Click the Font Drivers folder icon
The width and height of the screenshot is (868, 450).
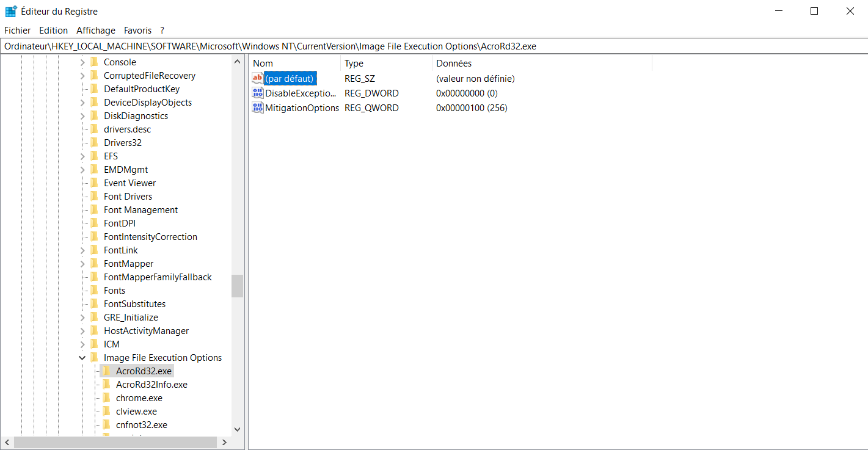click(94, 197)
